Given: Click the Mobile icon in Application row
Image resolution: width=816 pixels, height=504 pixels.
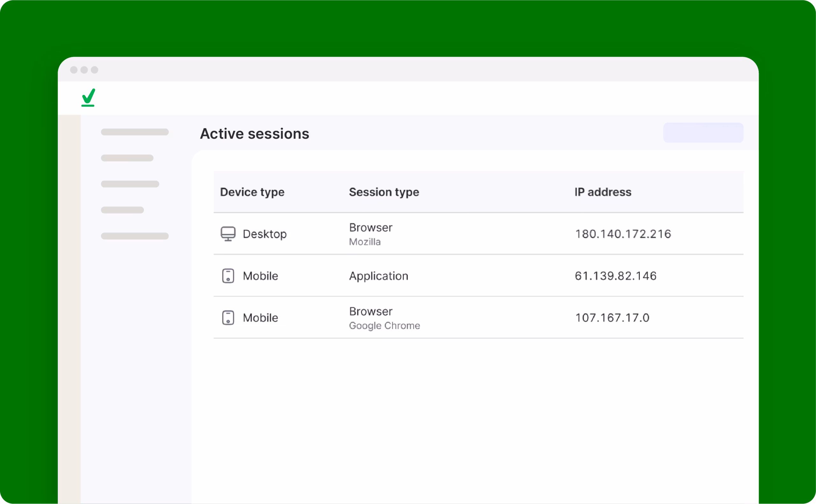Looking at the screenshot, I should [228, 276].
